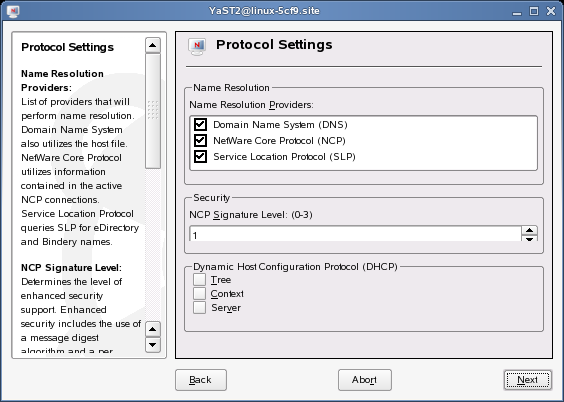Maximize the YaST2 window
This screenshot has height=402, width=564.
tap(534, 11)
